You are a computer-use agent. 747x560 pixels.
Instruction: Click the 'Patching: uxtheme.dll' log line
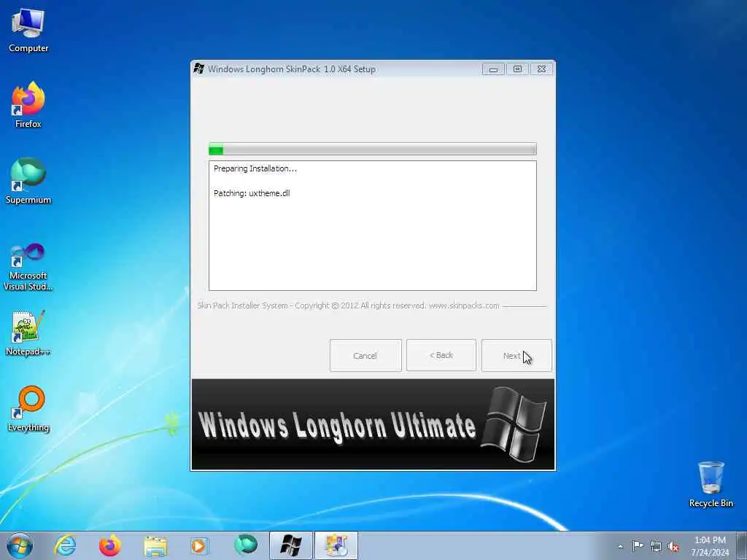[x=252, y=193]
